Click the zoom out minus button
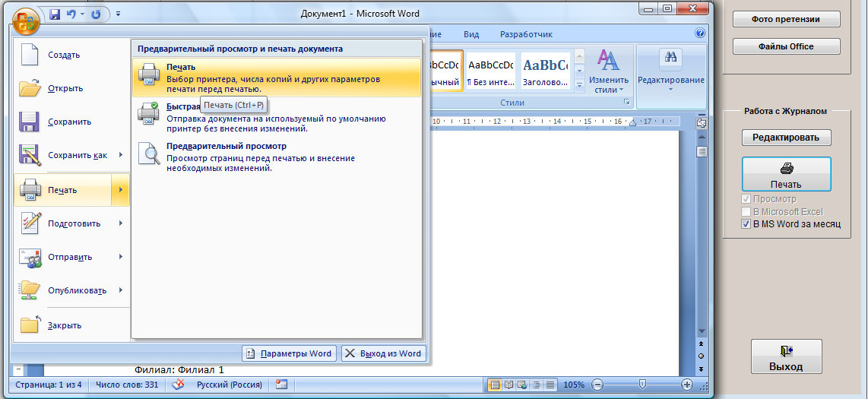This screenshot has height=399, width=868. (597, 385)
